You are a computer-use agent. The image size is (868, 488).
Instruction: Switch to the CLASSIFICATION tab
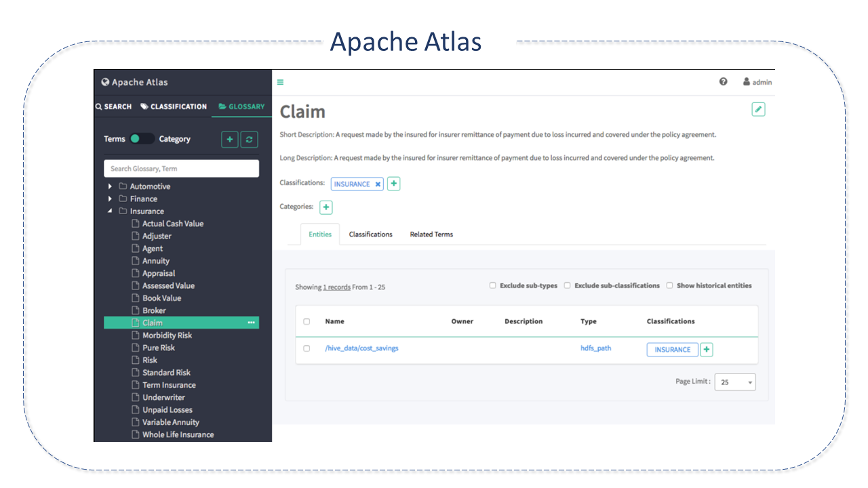click(174, 106)
